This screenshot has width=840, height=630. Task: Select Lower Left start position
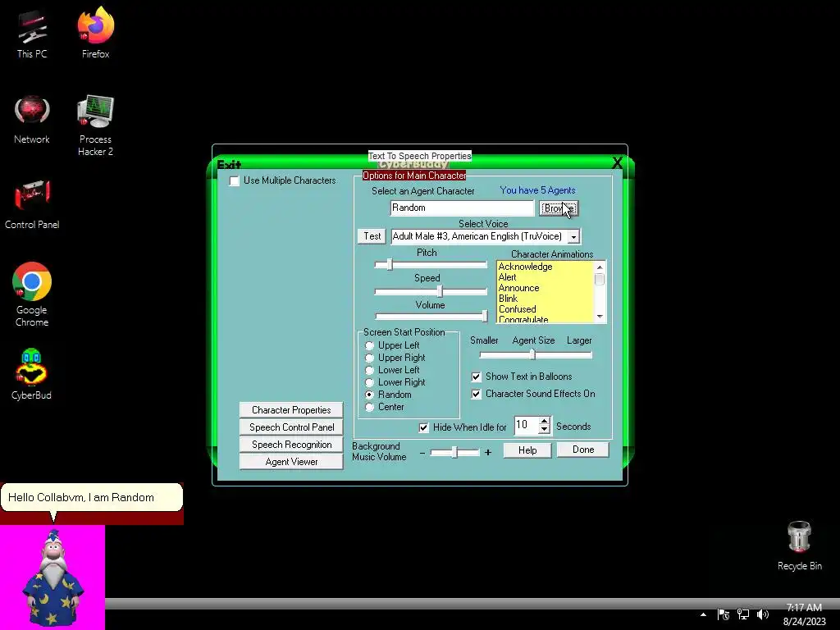coord(369,370)
